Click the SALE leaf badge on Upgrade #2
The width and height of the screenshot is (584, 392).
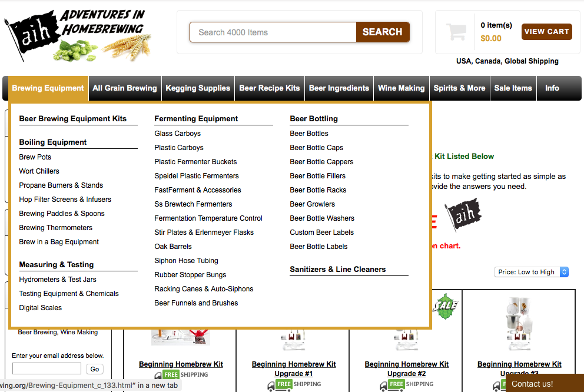[x=446, y=307]
